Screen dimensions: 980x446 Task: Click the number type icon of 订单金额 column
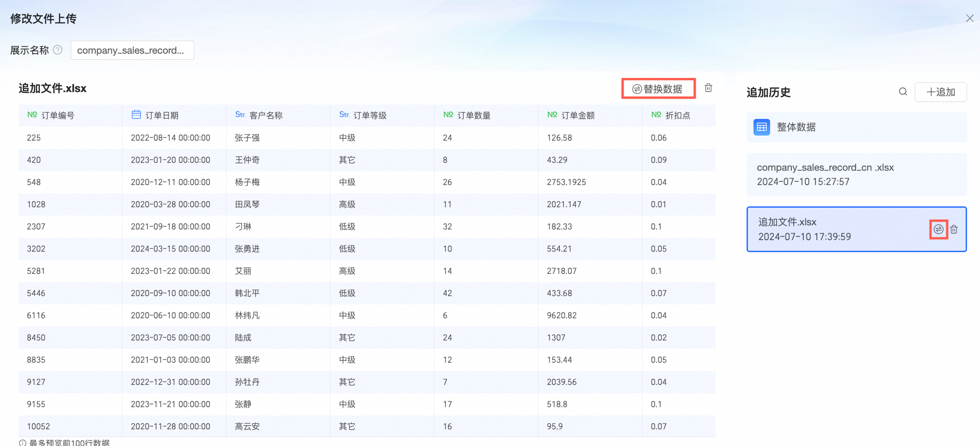(x=552, y=115)
